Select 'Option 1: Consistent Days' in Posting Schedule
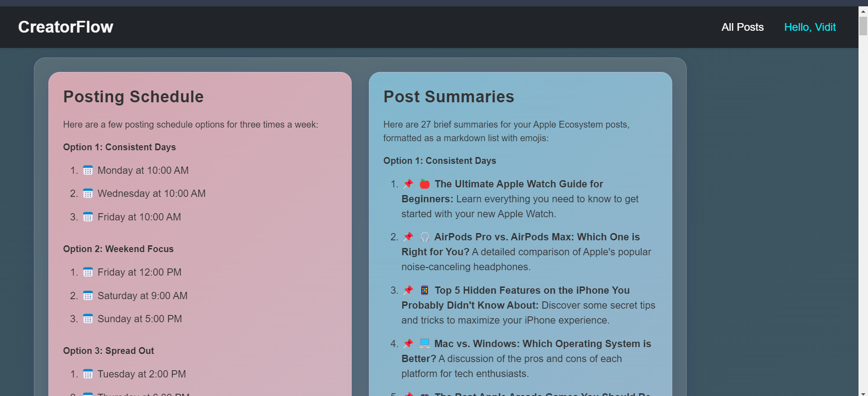The width and height of the screenshot is (868, 396). click(119, 147)
